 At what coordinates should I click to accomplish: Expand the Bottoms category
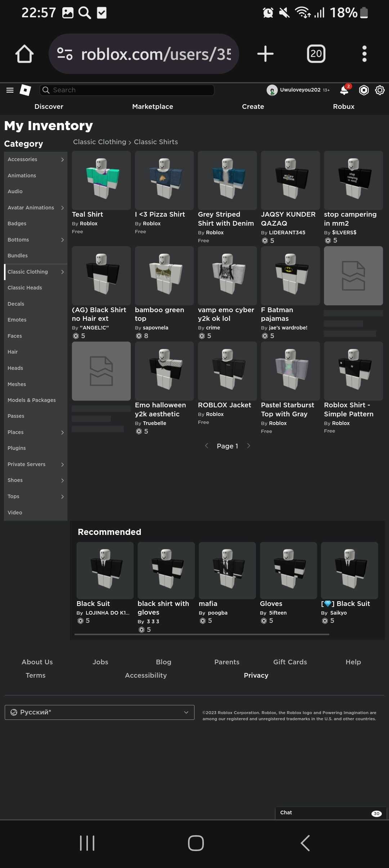(x=36, y=240)
